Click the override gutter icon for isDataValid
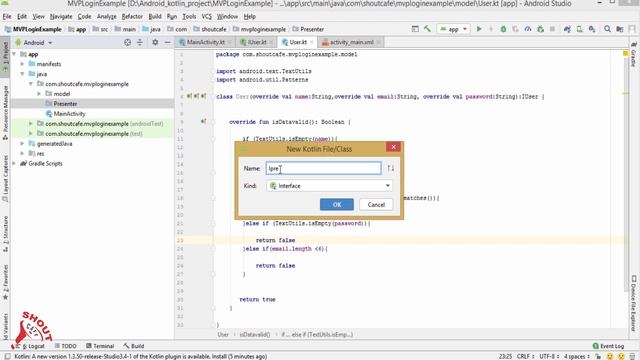This screenshot has width=640, height=360. 203,122
